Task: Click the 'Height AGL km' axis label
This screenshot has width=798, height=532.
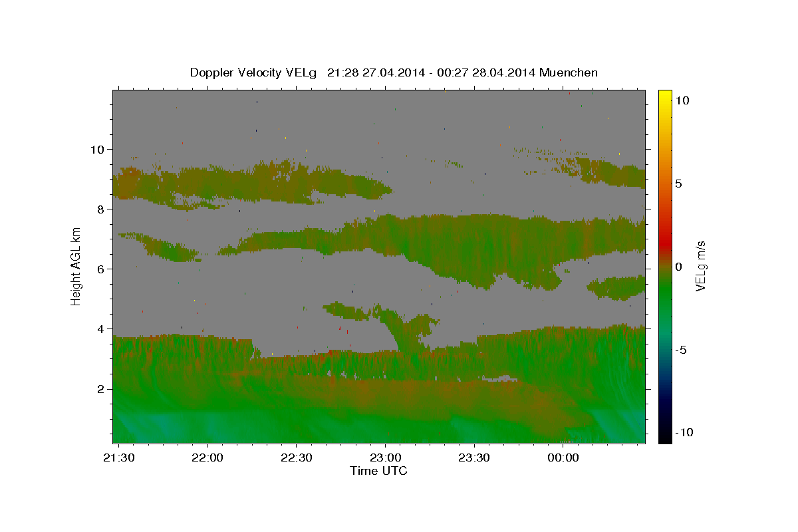Action: (x=76, y=266)
